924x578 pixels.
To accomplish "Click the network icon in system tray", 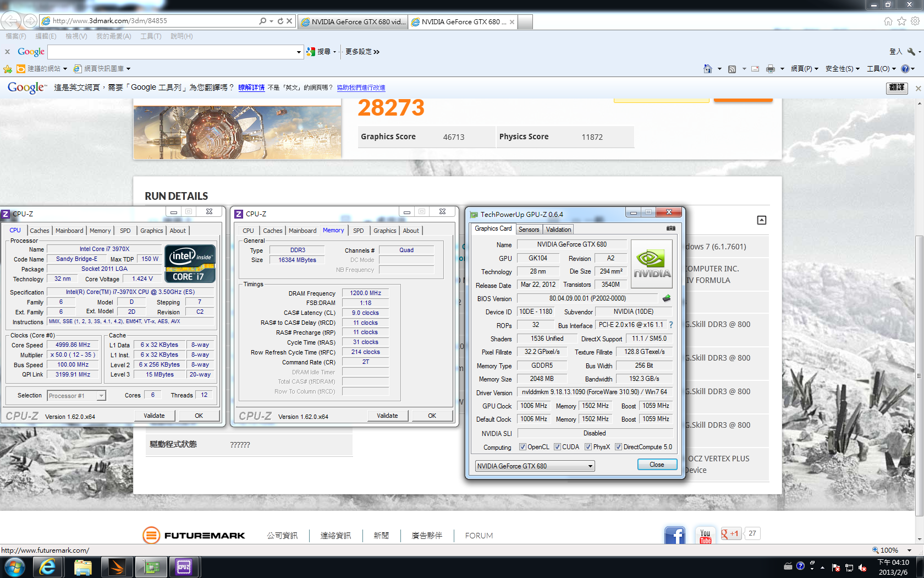I will (849, 568).
